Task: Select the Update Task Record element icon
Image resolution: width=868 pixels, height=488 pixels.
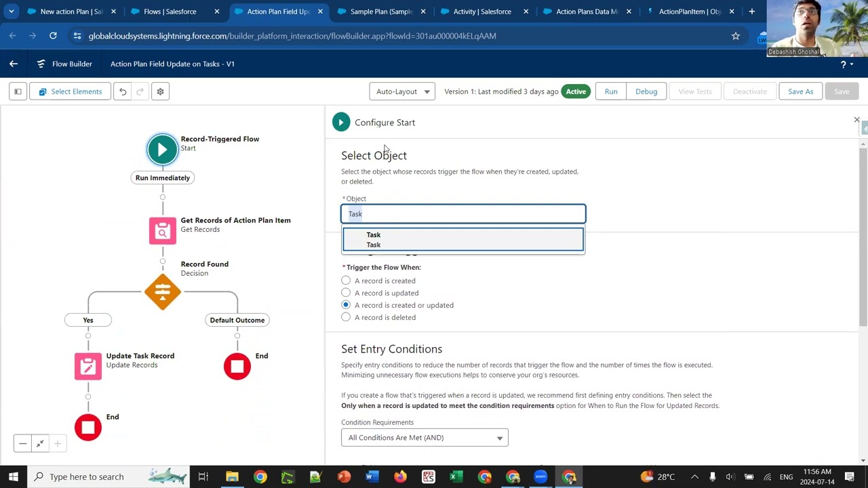Action: pos(88,367)
